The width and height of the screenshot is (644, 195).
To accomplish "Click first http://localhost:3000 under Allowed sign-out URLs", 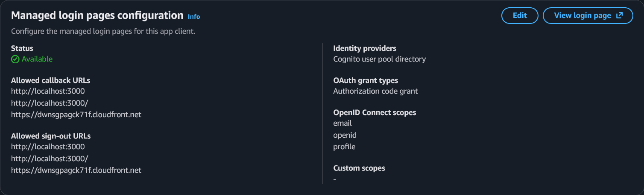I will [x=48, y=147].
